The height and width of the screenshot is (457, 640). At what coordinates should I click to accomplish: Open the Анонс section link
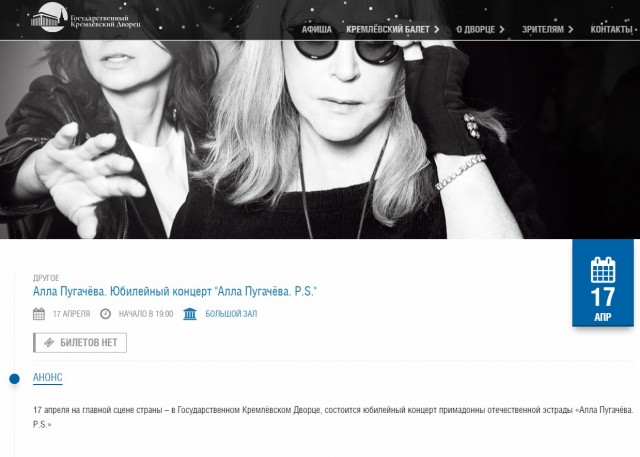pos(47,378)
